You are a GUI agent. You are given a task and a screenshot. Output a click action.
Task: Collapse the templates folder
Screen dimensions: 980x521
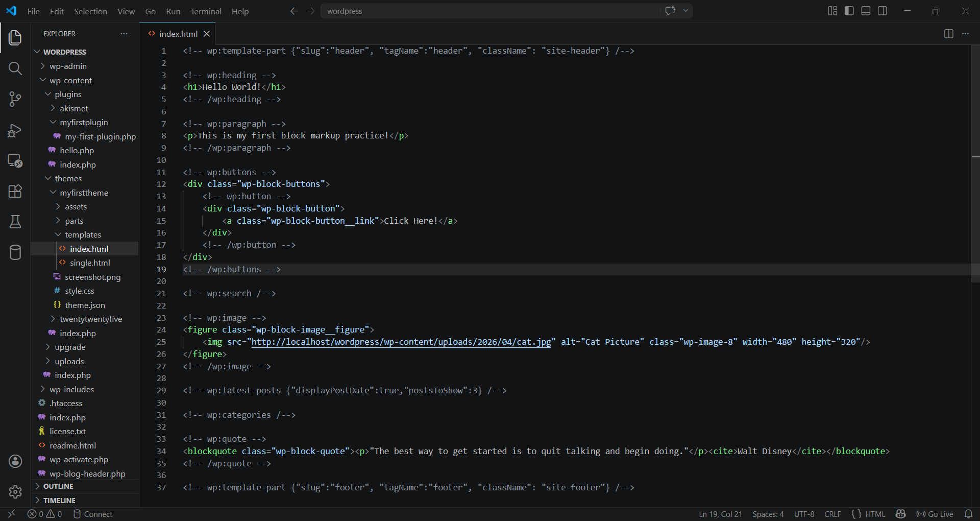(83, 235)
